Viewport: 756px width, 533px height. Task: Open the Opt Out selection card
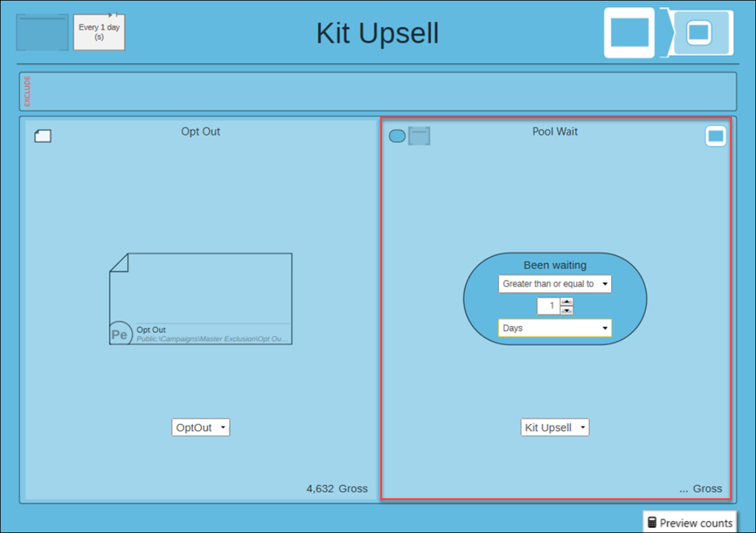tap(201, 299)
